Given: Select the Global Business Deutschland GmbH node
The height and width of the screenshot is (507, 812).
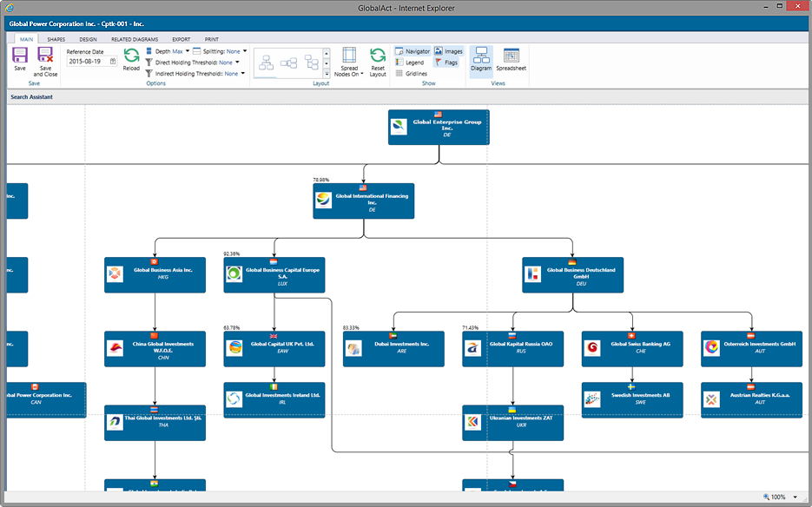Looking at the screenshot, I should coord(573,275).
